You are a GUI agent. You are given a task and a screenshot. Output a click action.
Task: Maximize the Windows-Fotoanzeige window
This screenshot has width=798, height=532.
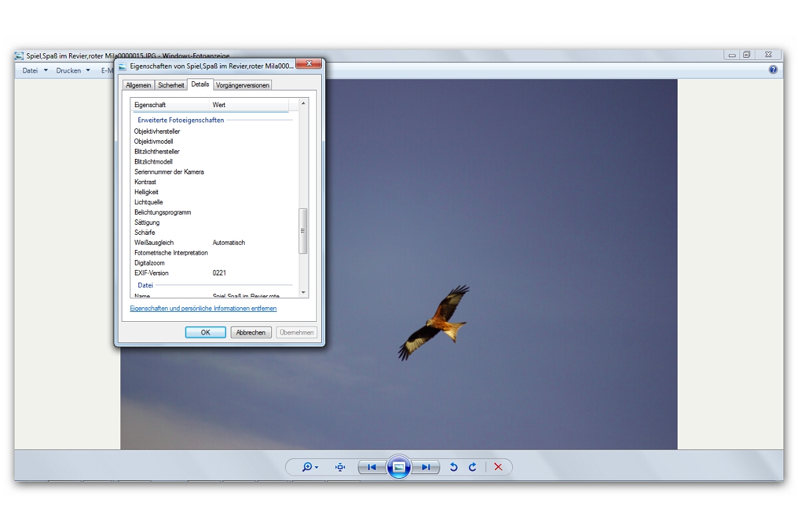click(x=747, y=55)
